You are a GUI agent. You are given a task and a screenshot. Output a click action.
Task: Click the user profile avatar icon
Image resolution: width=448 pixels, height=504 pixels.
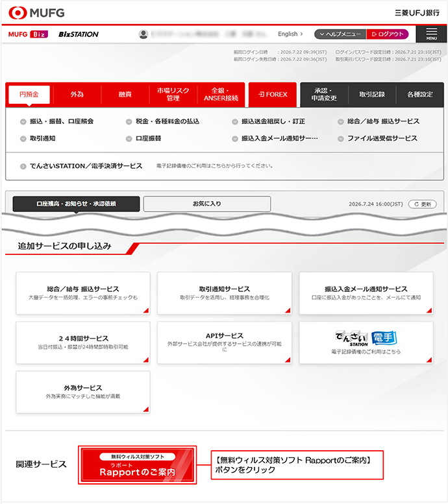coord(143,34)
